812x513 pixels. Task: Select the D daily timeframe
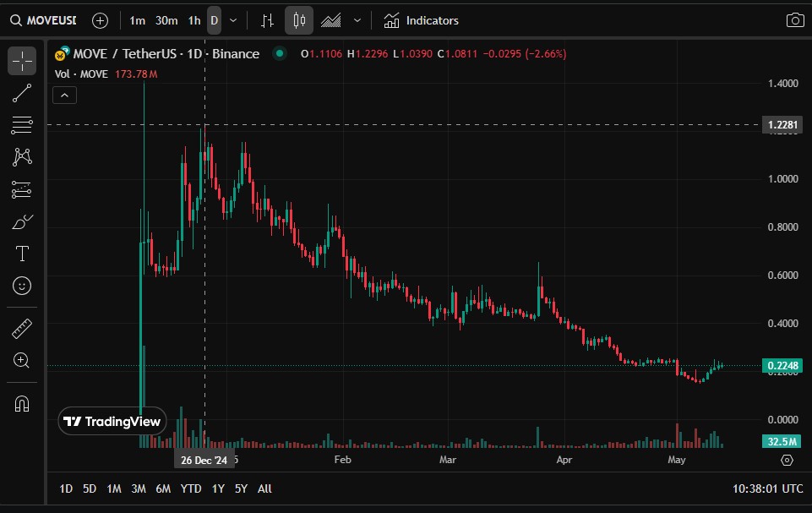pos(215,21)
